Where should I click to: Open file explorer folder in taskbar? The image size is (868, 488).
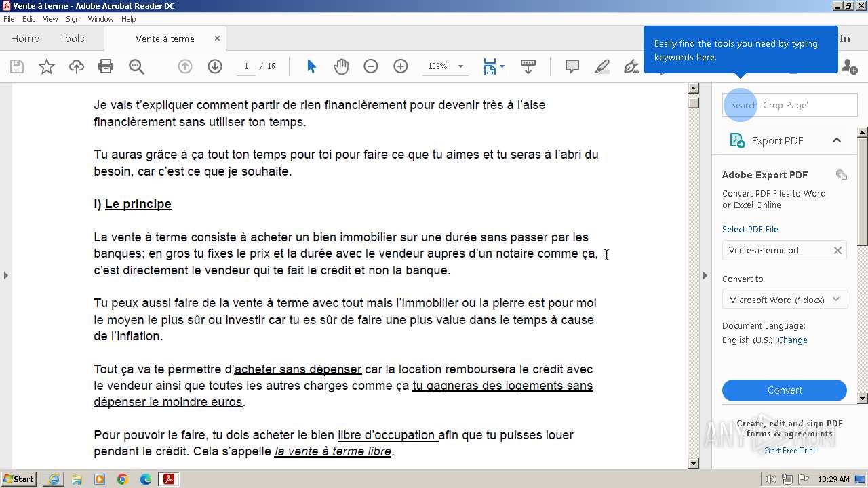77,479
